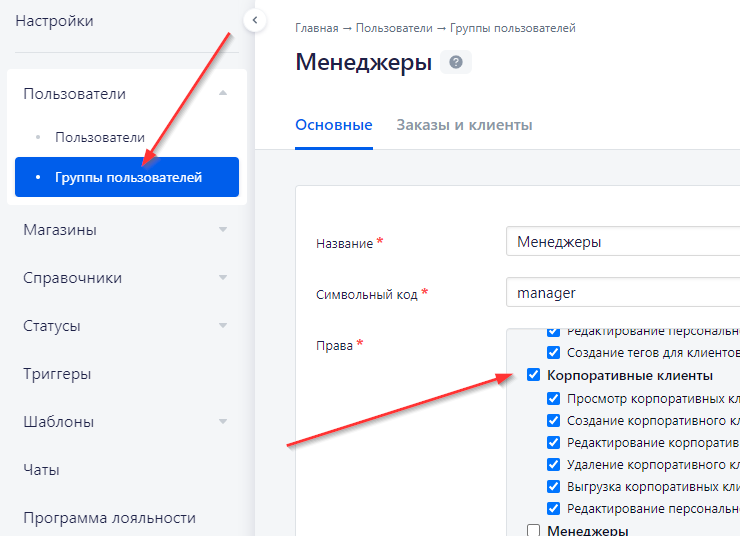Click the help question mark icon next to Менеджеры
The width and height of the screenshot is (740, 536).
coord(456,63)
